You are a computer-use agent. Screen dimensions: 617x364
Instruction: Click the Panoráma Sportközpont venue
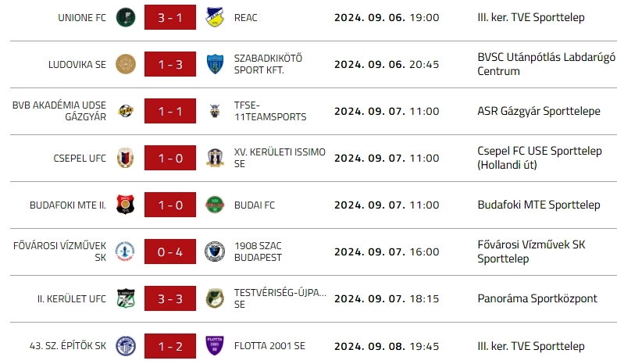click(537, 298)
